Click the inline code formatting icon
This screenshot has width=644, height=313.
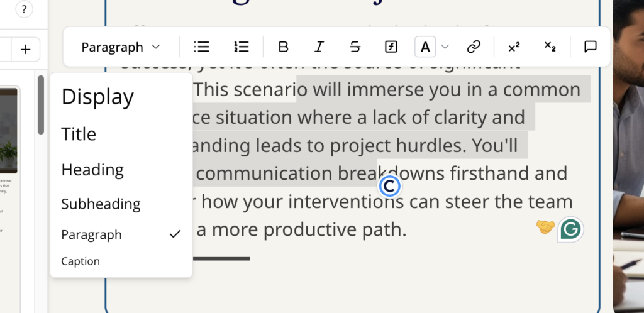pos(391,47)
